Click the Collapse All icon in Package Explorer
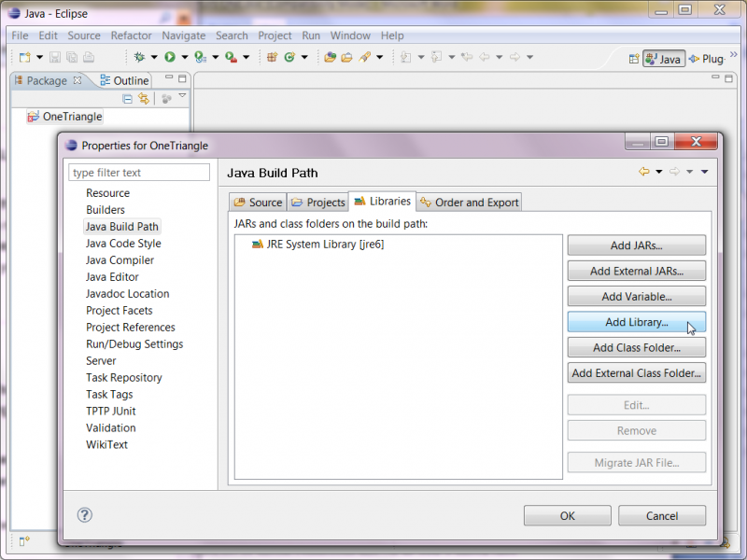The width and height of the screenshot is (747, 560). pyautogui.click(x=127, y=99)
